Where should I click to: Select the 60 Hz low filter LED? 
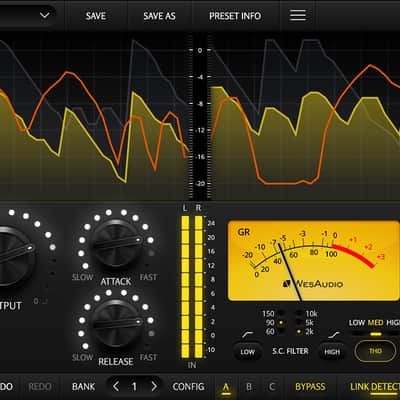point(281,332)
